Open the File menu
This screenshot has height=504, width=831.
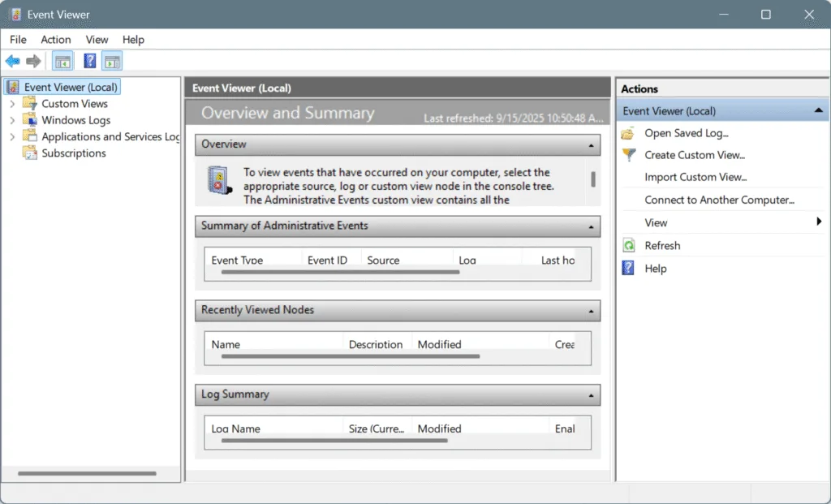[x=17, y=39]
